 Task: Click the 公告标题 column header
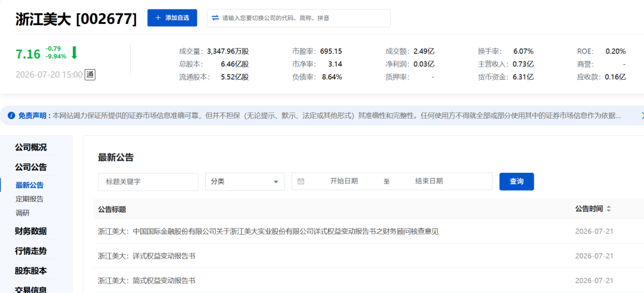[x=112, y=209]
